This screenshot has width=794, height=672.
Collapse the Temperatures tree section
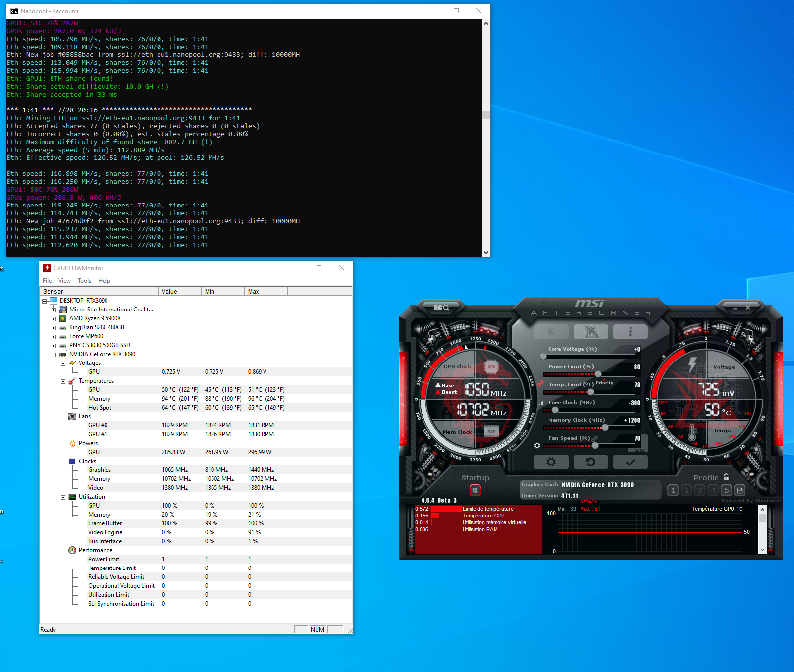(x=63, y=381)
